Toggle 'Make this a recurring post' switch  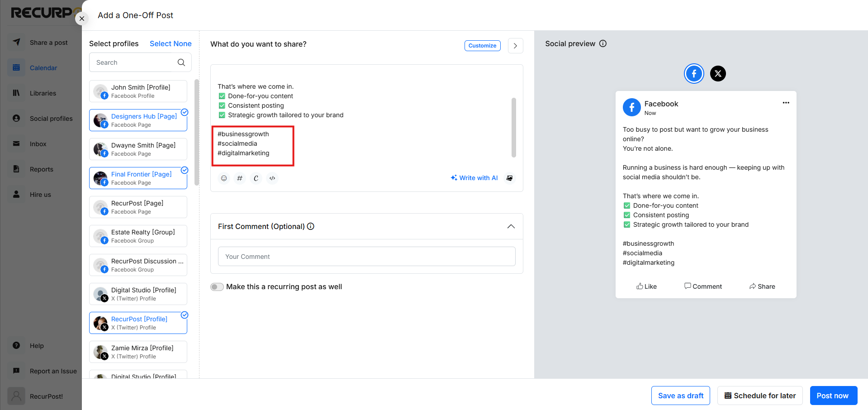coord(217,287)
